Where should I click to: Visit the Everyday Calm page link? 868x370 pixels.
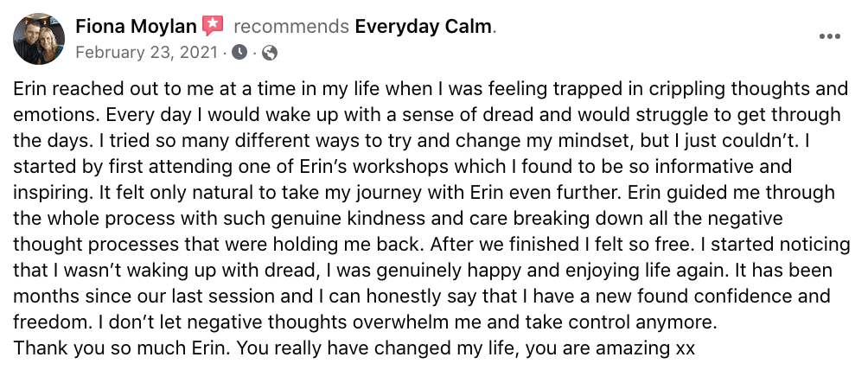point(423,27)
